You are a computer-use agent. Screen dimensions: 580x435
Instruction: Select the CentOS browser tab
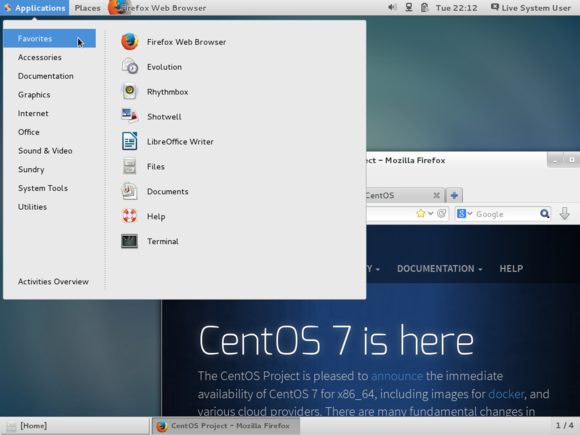tap(405, 195)
